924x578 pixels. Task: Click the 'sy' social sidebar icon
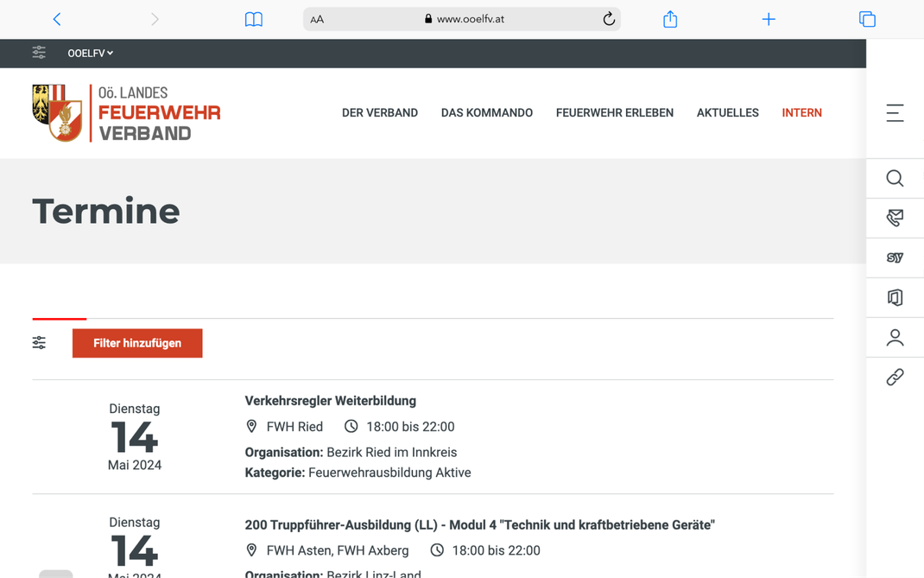(x=895, y=257)
